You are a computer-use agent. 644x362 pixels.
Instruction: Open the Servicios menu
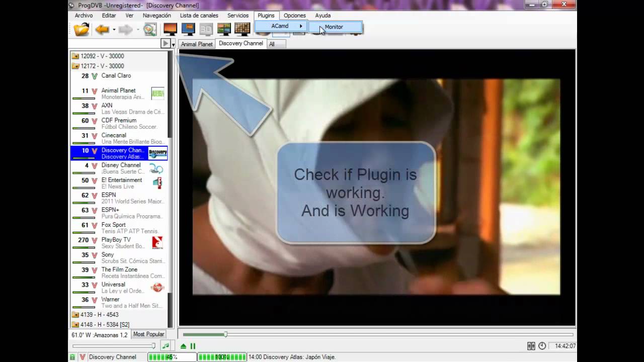coord(238,16)
